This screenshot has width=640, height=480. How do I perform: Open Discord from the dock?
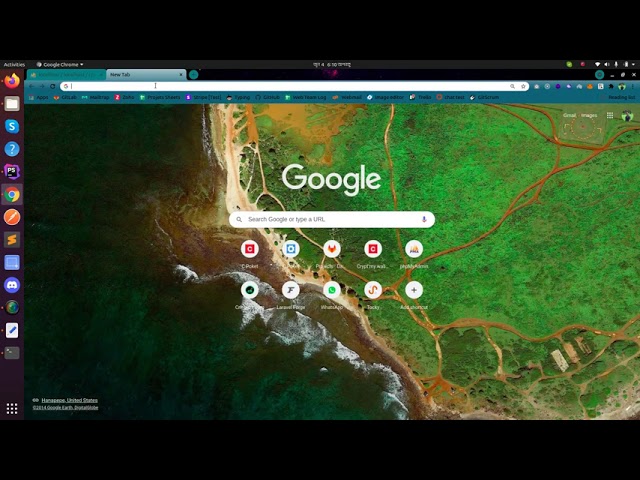click(x=12, y=285)
